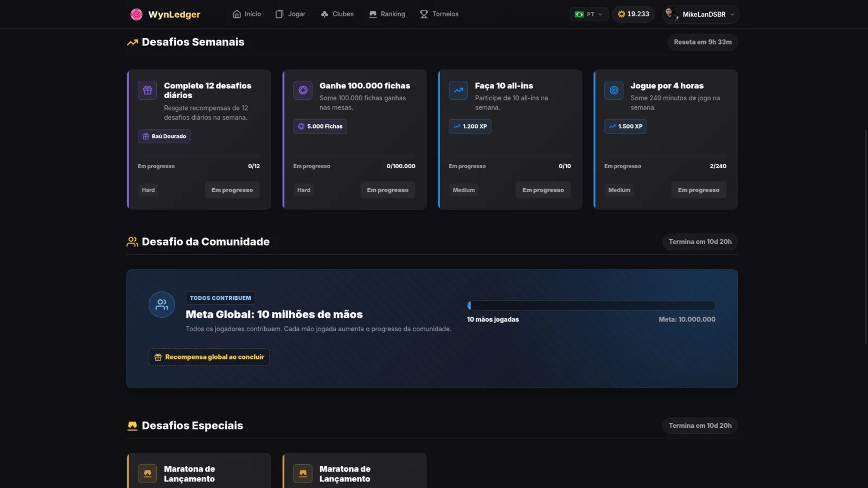
Task: Click Medium tag on Faça 10 all-ins card
Action: tap(464, 190)
